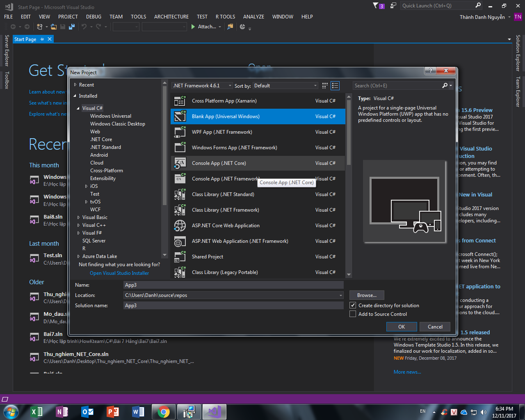The width and height of the screenshot is (525, 420).
Task: Click the Solution name input field
Action: [233, 306]
